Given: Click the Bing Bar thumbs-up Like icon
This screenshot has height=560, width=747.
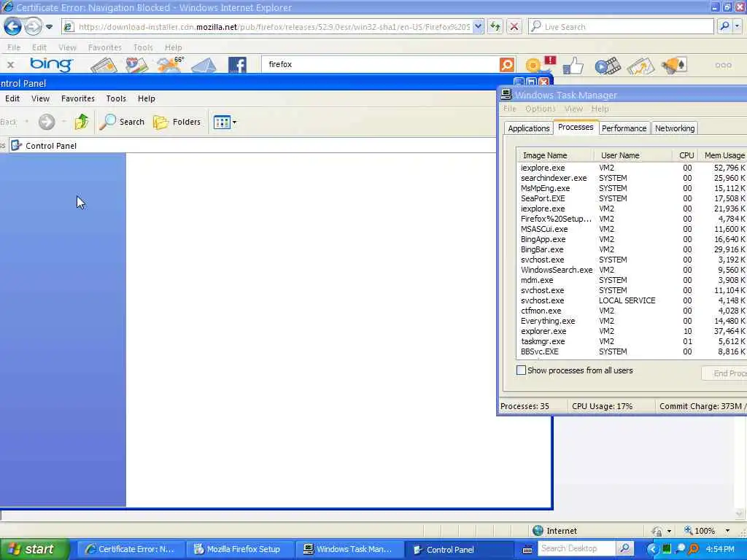Looking at the screenshot, I should pyautogui.click(x=573, y=65).
